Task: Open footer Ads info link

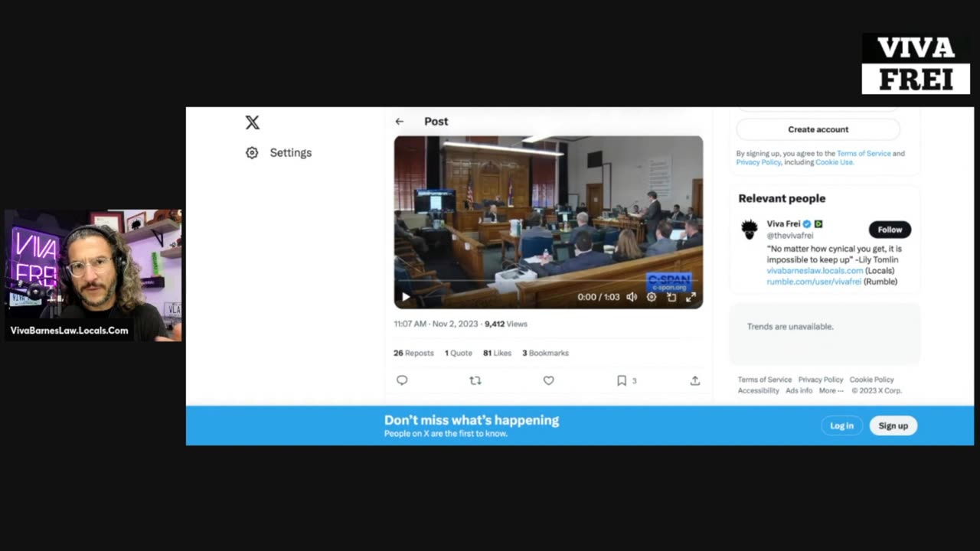Action: 799,390
